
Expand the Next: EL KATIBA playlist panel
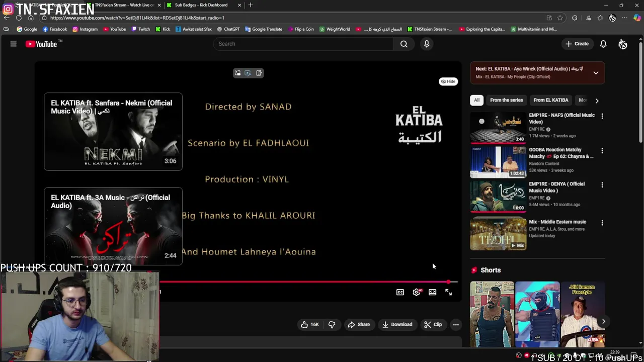596,73
